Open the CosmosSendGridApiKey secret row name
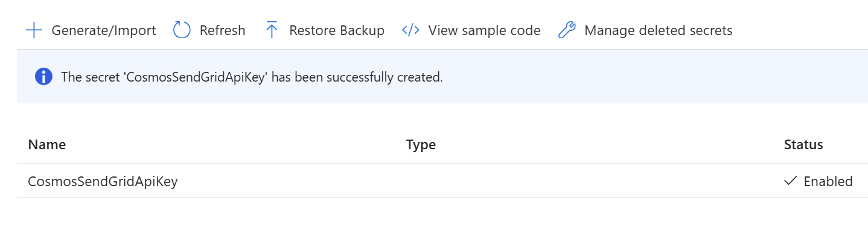This screenshot has height=229, width=868. (103, 181)
